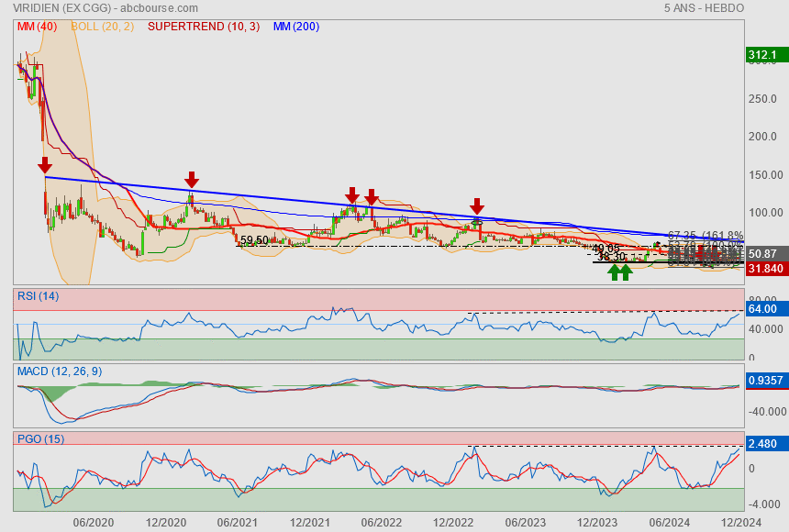Click the red sell arrow at 12/2020 peak
The image size is (789, 532).
[x=191, y=179]
